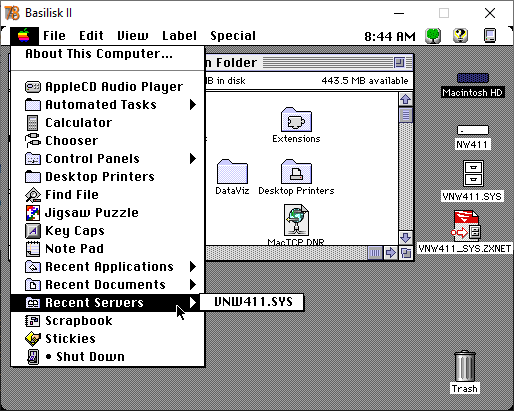This screenshot has width=514, height=411.
Task: Toggle the window zoom box in title bar
Action: pos(399,62)
